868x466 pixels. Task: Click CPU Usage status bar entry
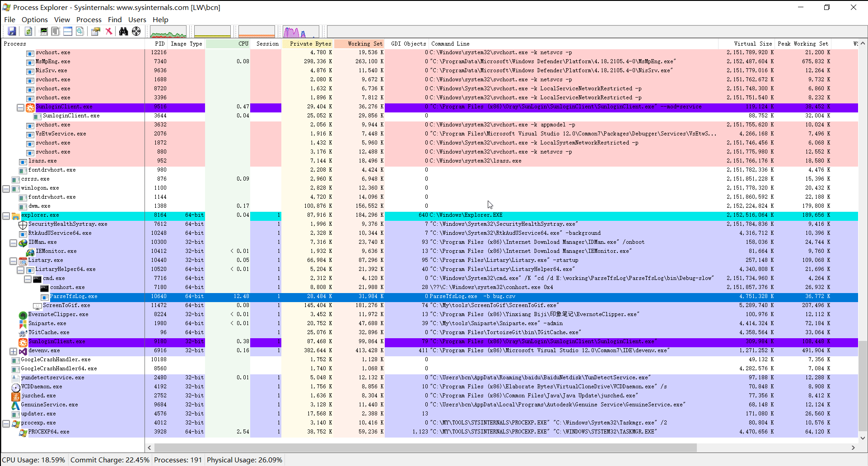pos(34,460)
